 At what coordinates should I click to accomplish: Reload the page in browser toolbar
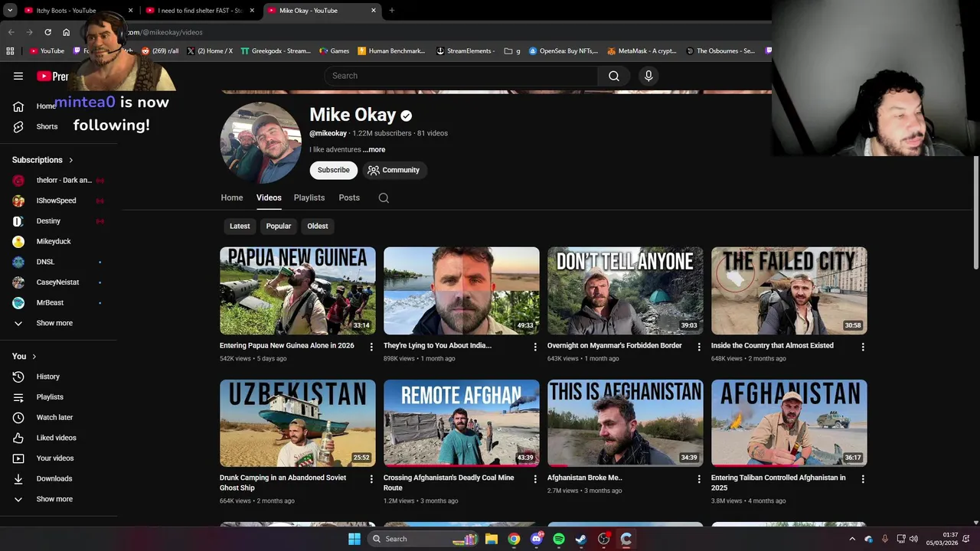pyautogui.click(x=47, y=32)
